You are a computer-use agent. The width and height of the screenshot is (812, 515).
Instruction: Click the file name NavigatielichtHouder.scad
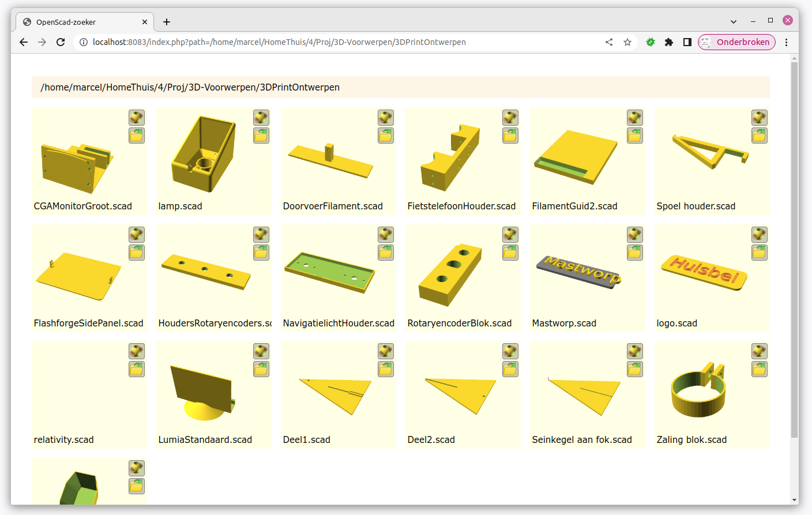[339, 323]
